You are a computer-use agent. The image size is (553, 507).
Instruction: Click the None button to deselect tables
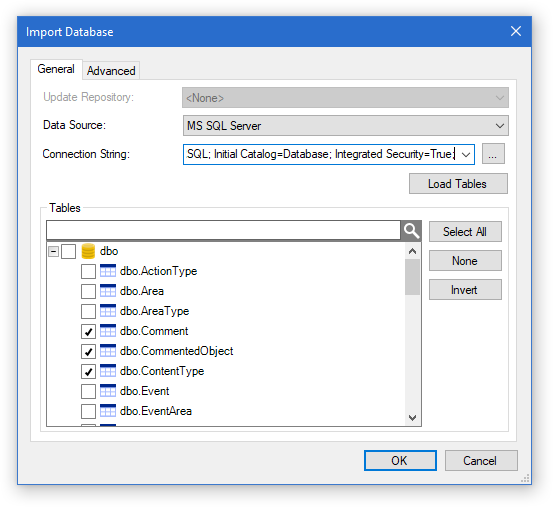[x=465, y=261]
